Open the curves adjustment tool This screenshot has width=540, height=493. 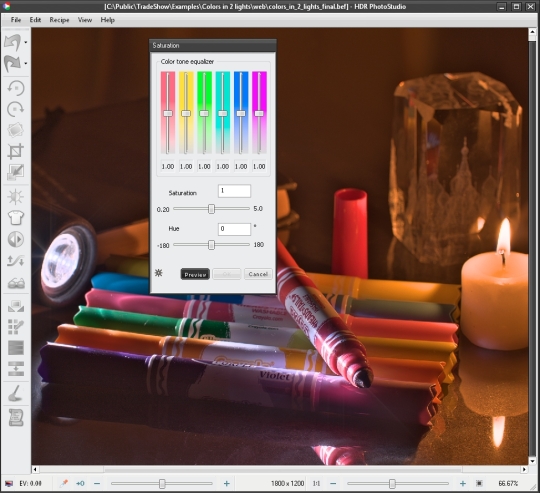[x=15, y=261]
